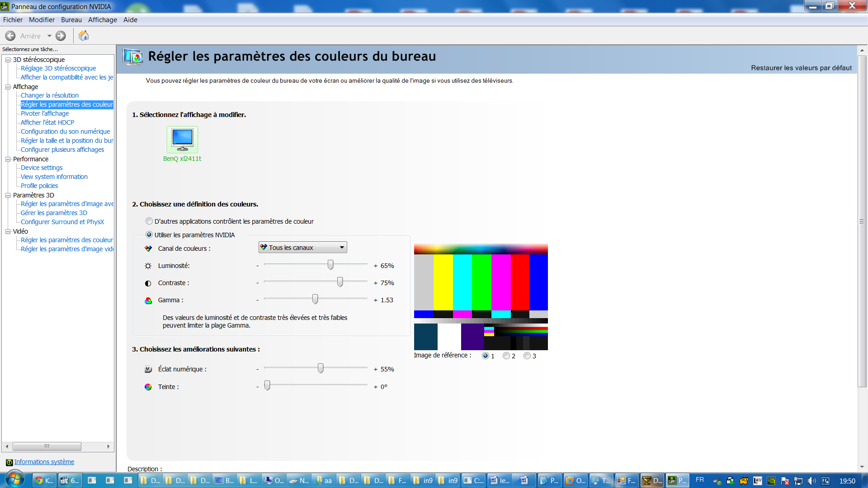Click the right arrow of task pane scrollbar

click(x=108, y=446)
